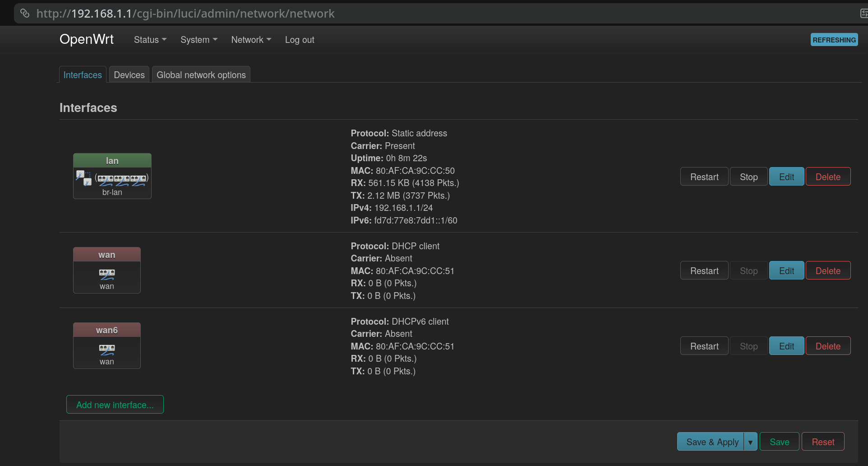Click the lan Uptime value
Image resolution: width=868 pixels, height=466 pixels.
(406, 158)
